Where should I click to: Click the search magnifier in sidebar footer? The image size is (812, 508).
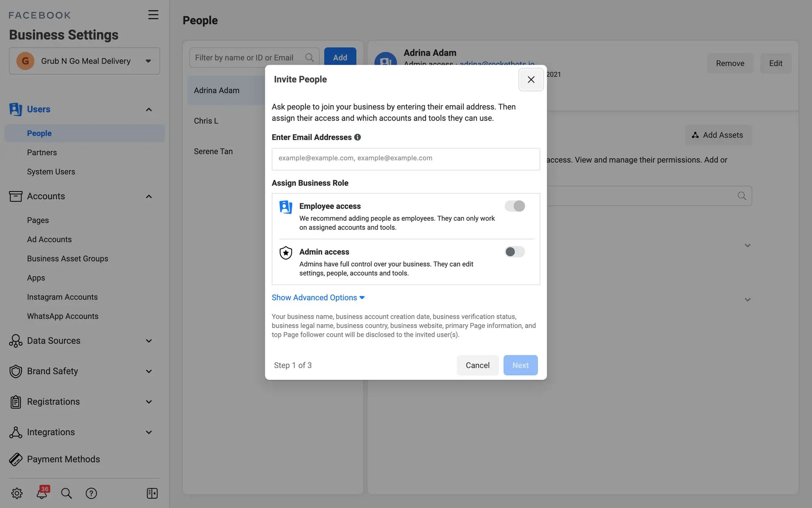(66, 493)
